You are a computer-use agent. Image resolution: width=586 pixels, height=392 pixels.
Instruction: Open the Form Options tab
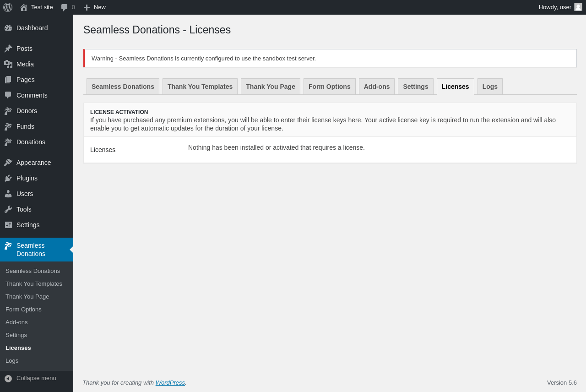(330, 87)
